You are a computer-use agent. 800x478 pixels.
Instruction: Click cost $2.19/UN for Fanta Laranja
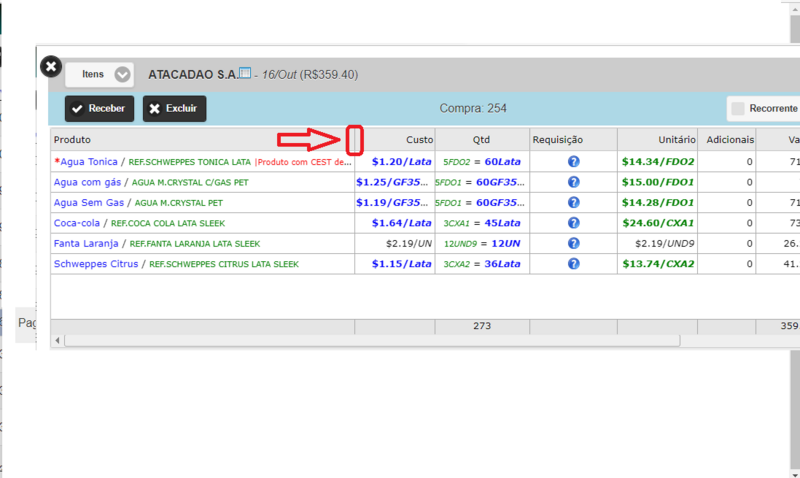tap(409, 243)
